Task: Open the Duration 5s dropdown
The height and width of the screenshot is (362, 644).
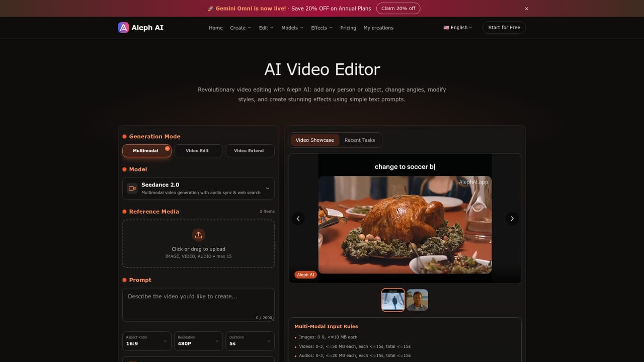Action: 250,341
